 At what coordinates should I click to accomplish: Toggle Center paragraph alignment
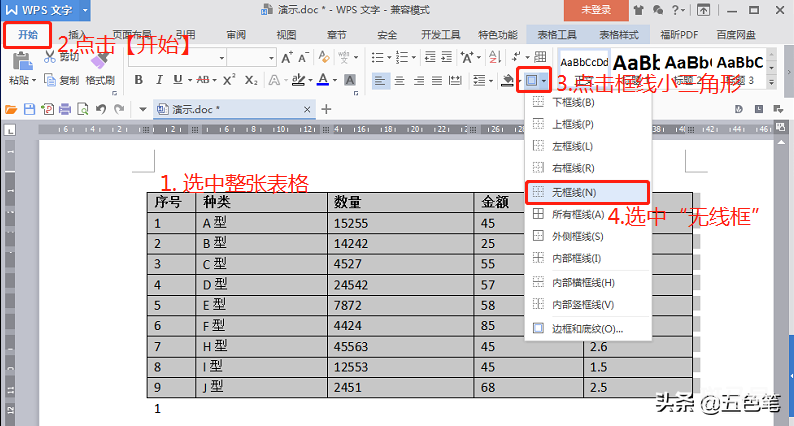click(x=400, y=81)
